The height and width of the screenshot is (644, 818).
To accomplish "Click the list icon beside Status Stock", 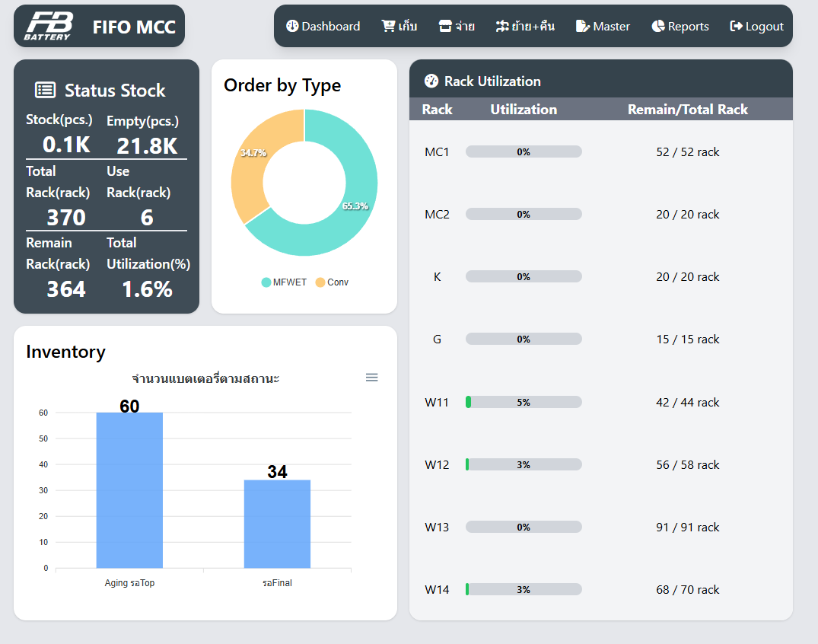I will [x=45, y=91].
